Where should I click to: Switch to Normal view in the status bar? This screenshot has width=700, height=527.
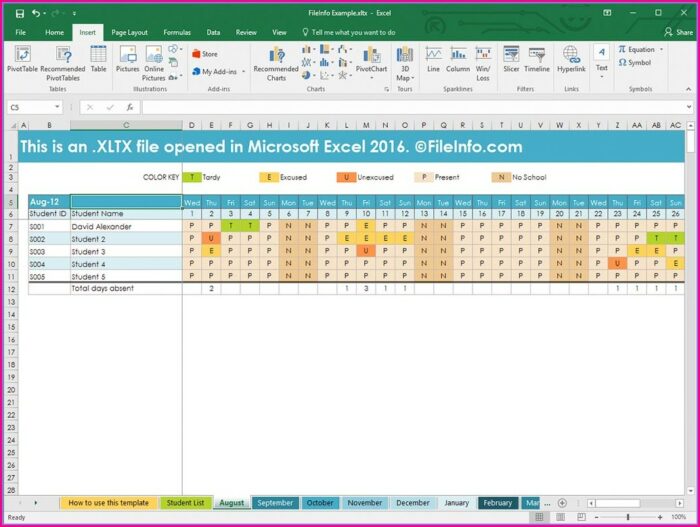click(539, 517)
